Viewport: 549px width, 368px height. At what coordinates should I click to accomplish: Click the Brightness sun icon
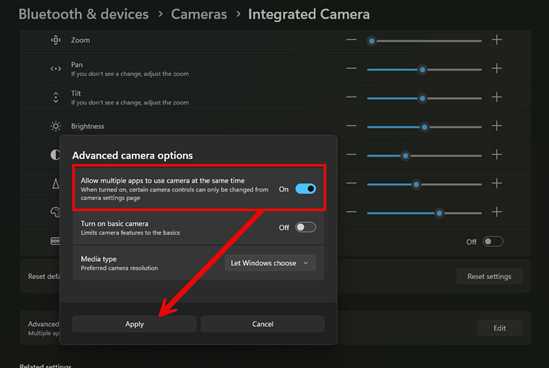(56, 126)
